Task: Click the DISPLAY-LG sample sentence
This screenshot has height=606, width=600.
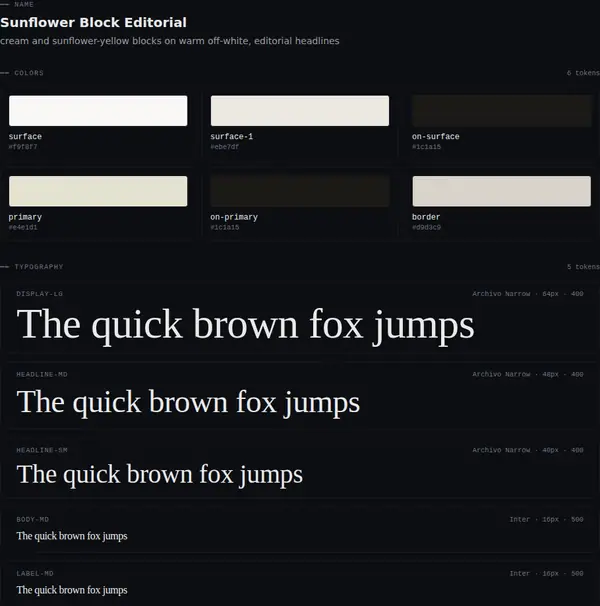Action: tap(245, 325)
